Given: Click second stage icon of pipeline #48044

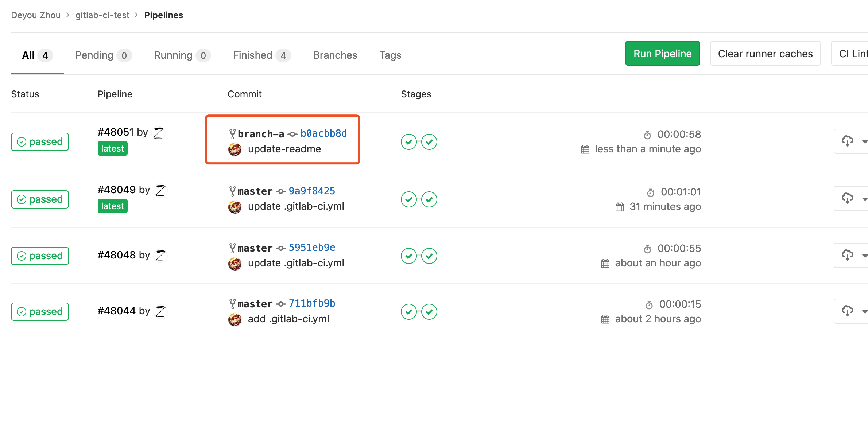Looking at the screenshot, I should pos(429,312).
